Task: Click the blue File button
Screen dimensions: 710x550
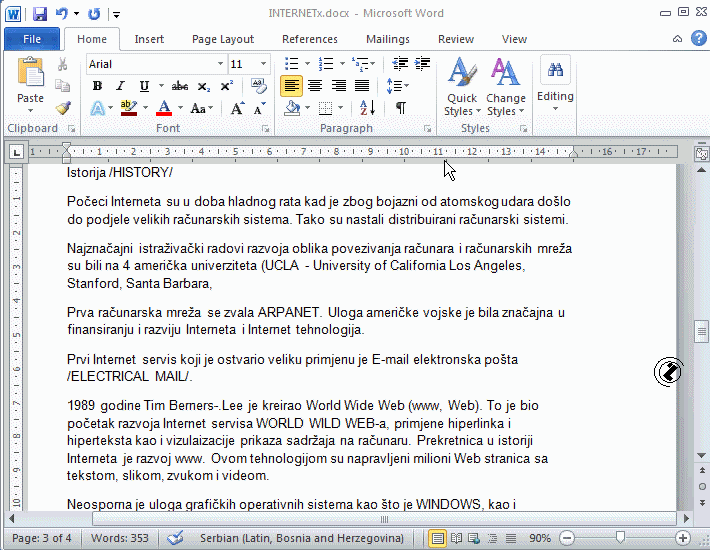Action: click(32, 39)
